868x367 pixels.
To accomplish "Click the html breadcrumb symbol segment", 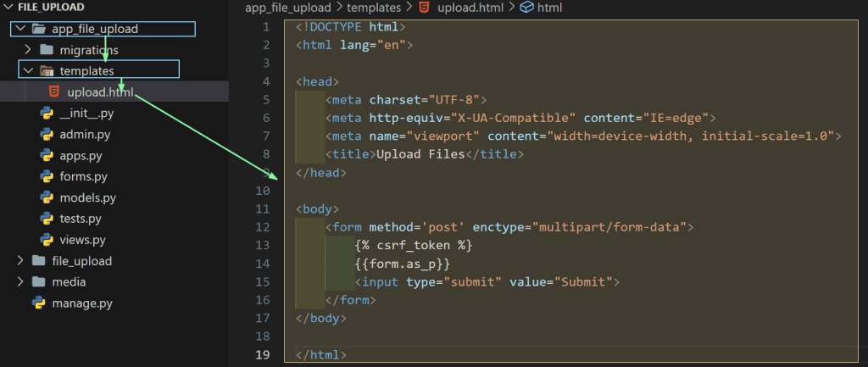I will point(549,8).
